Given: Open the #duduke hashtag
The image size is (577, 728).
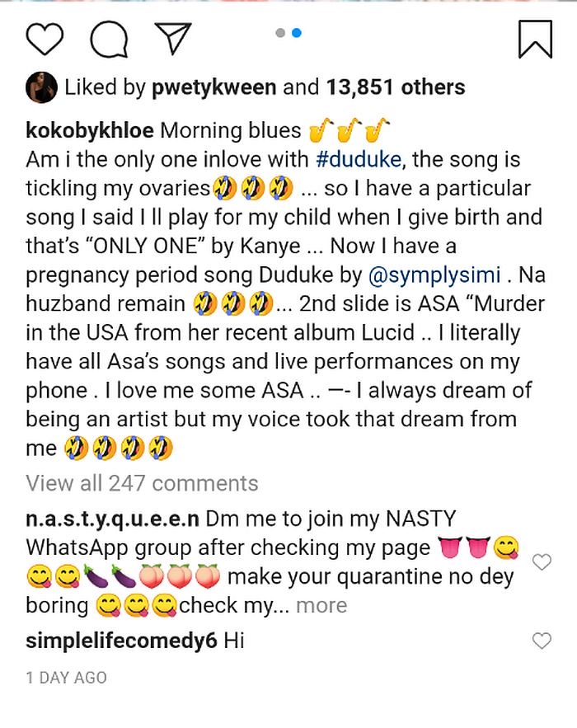Looking at the screenshot, I should click(359, 160).
